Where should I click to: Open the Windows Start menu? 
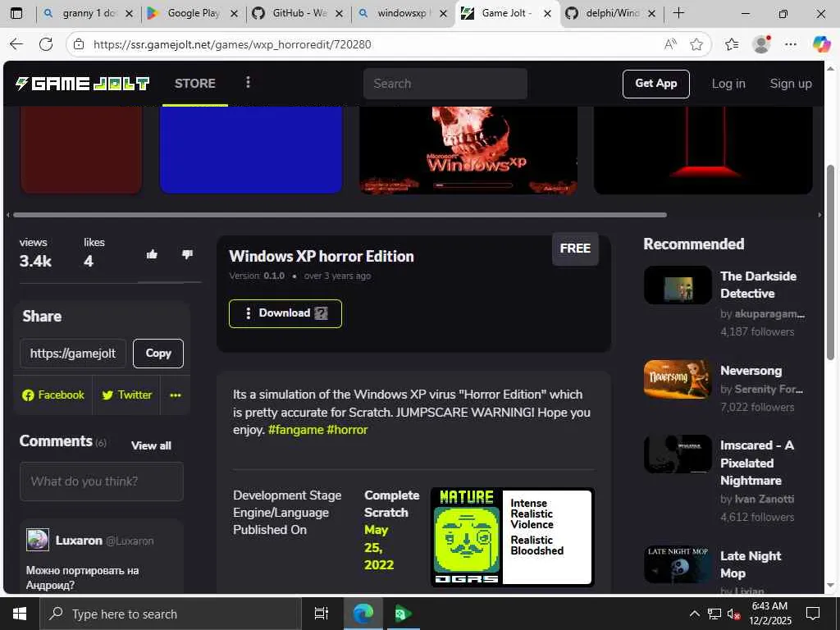click(20, 614)
